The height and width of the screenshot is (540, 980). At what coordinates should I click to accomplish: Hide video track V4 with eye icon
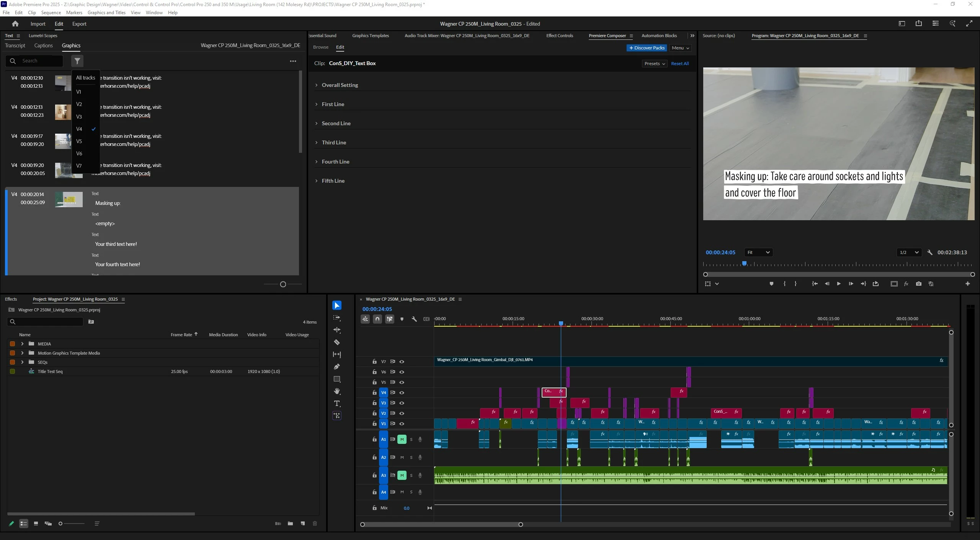tap(402, 393)
